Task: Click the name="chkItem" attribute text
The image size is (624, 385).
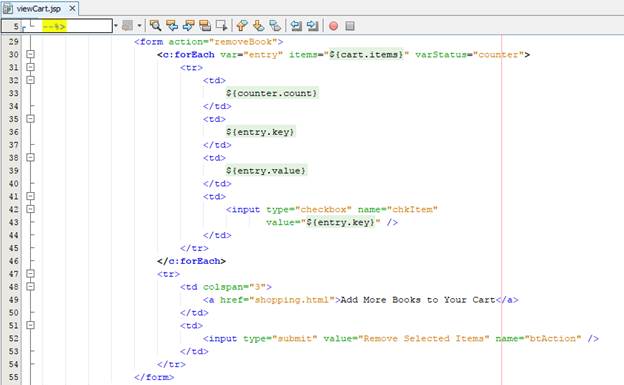Action: [x=398, y=209]
